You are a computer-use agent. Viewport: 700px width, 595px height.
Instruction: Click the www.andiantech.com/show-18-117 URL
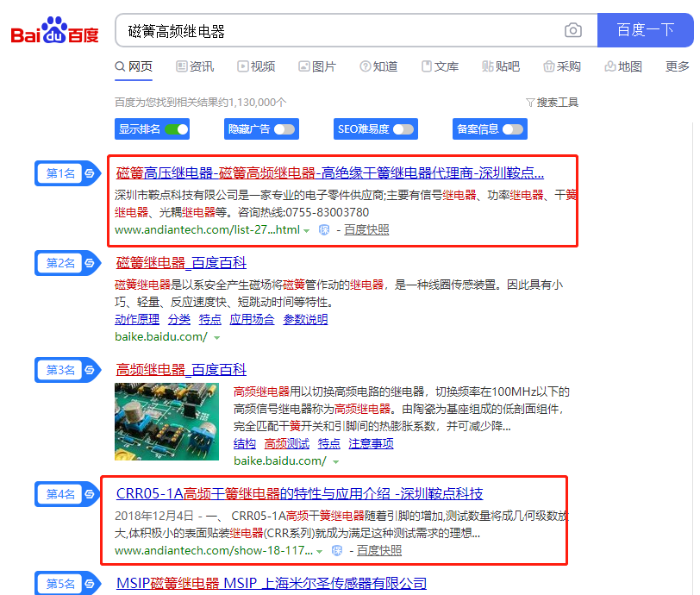tap(214, 551)
